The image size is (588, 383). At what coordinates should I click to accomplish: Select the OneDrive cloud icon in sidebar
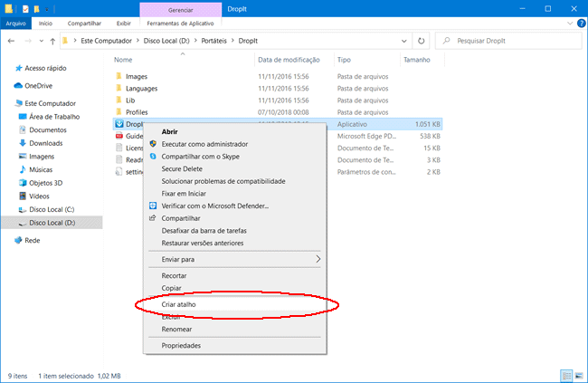pyautogui.click(x=18, y=85)
